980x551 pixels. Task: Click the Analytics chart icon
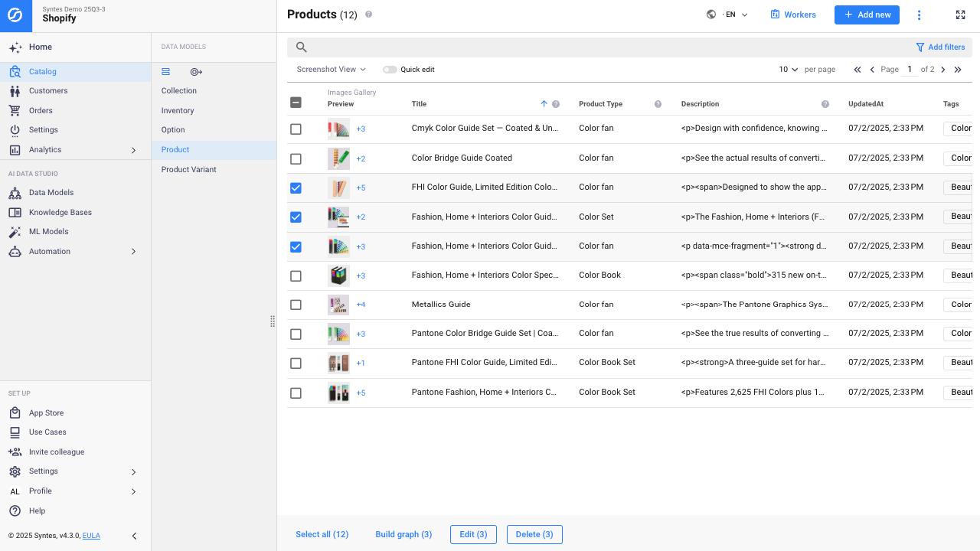pos(15,150)
